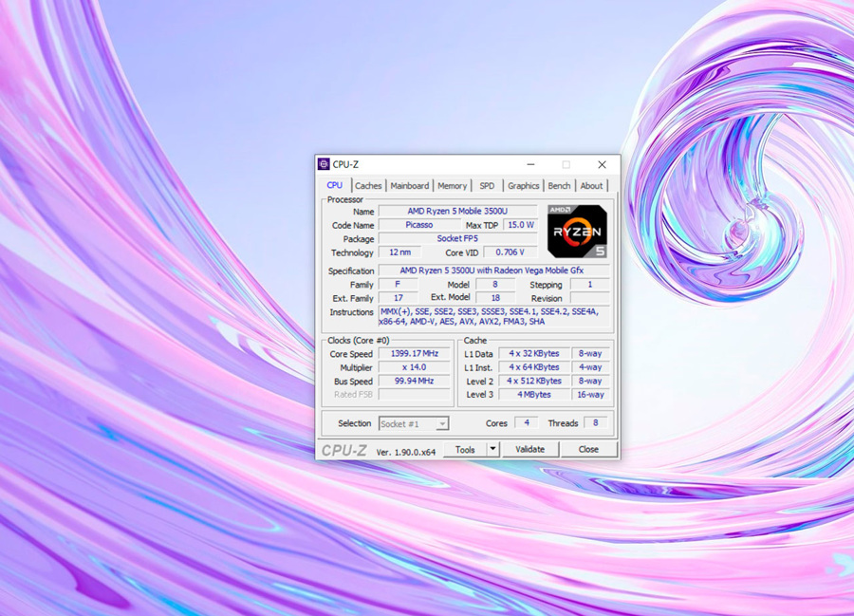Click the CPU-Z app icon in title bar
This screenshot has width=854, height=616.
[324, 164]
